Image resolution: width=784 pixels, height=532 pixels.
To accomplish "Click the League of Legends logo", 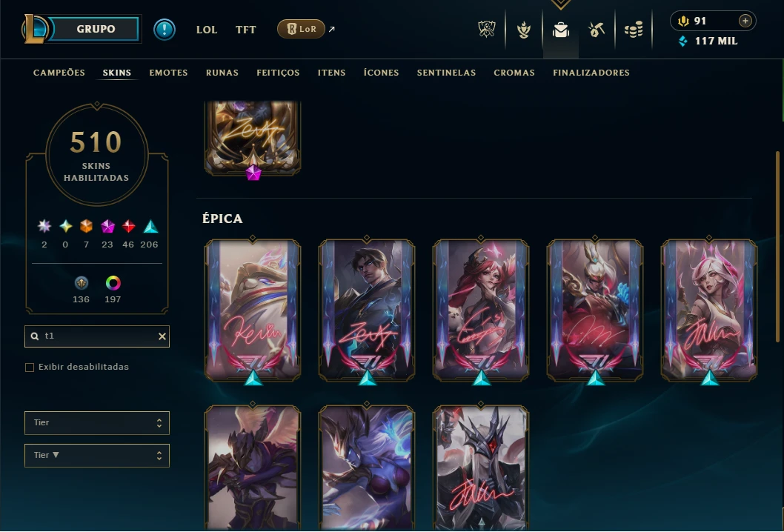I will [34, 29].
